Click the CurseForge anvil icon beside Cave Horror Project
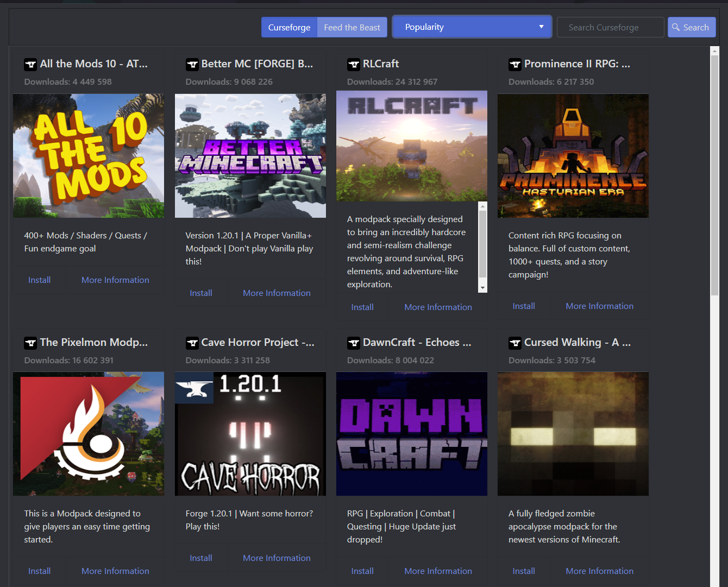Screen dimensions: 728x587 pyautogui.click(x=192, y=343)
